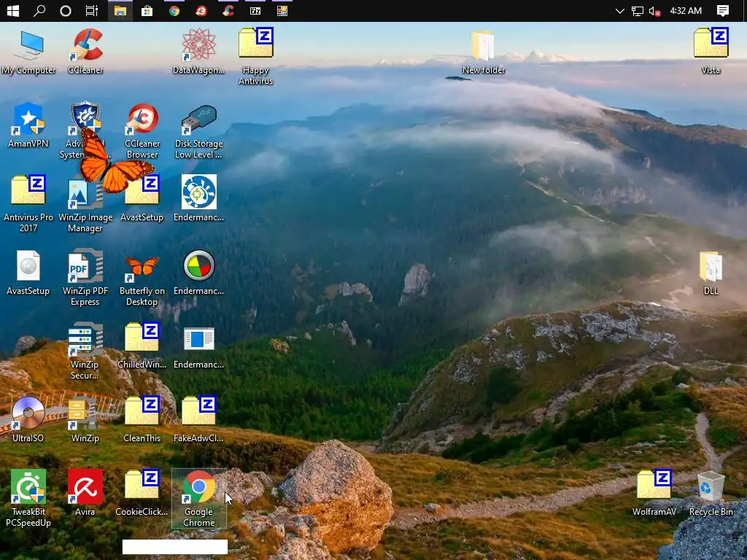Screen dimensions: 747x560
Task: Select the Google Chrome desktop shortcut
Action: [x=198, y=499]
